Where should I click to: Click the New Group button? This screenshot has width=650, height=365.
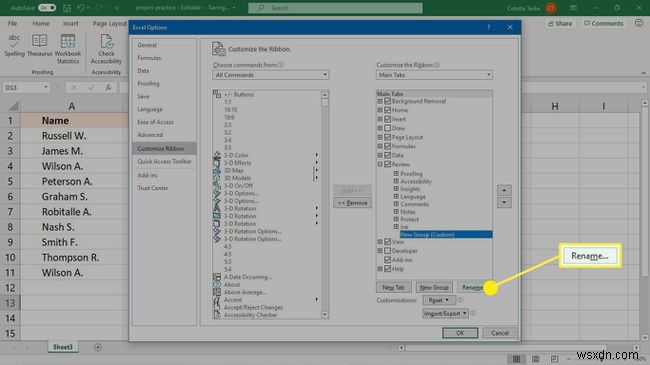[x=434, y=287]
